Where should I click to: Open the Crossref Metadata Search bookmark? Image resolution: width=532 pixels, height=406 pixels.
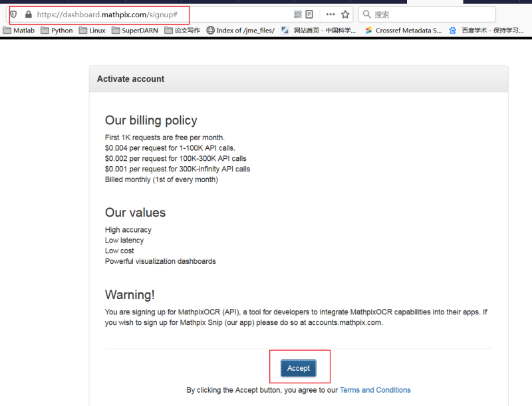tap(404, 31)
